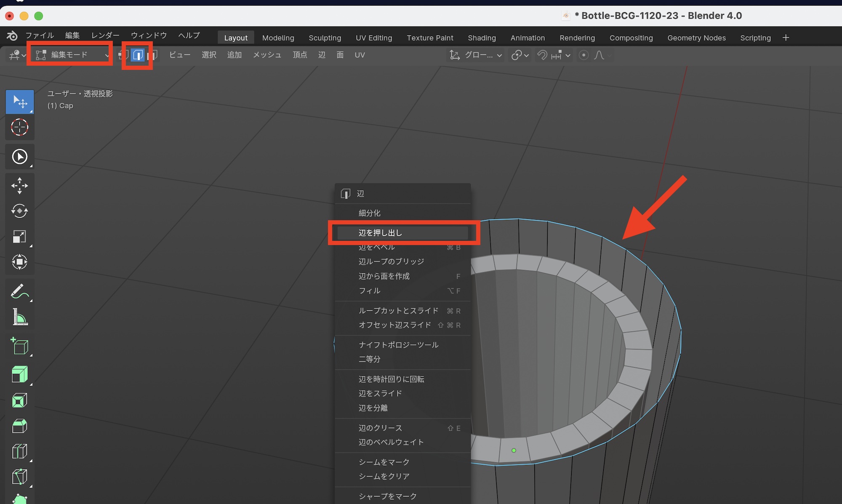842x504 pixels.
Task: Select the Rotate tool
Action: [x=19, y=211]
